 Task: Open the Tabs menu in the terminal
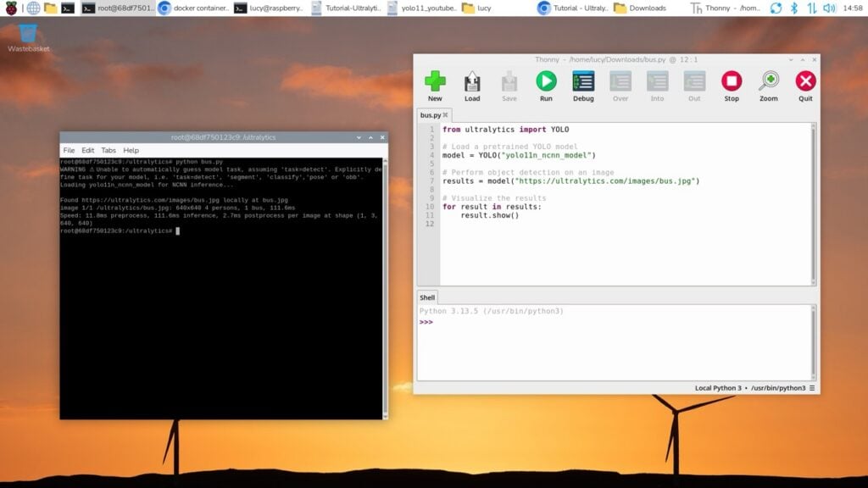108,150
